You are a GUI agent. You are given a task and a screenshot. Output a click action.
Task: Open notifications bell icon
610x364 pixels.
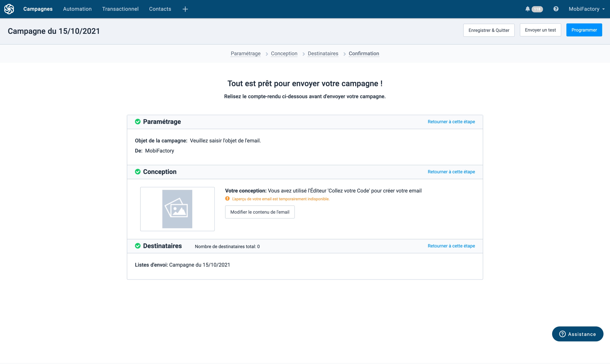tap(527, 9)
